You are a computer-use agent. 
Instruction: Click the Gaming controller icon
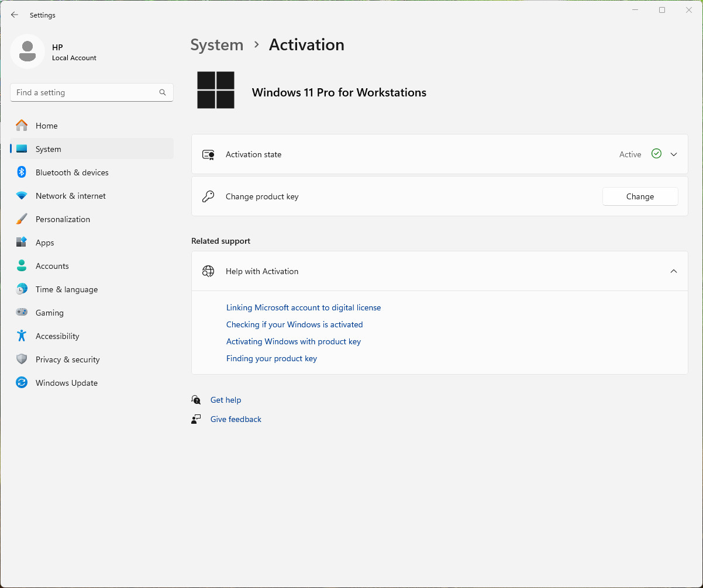coord(22,313)
